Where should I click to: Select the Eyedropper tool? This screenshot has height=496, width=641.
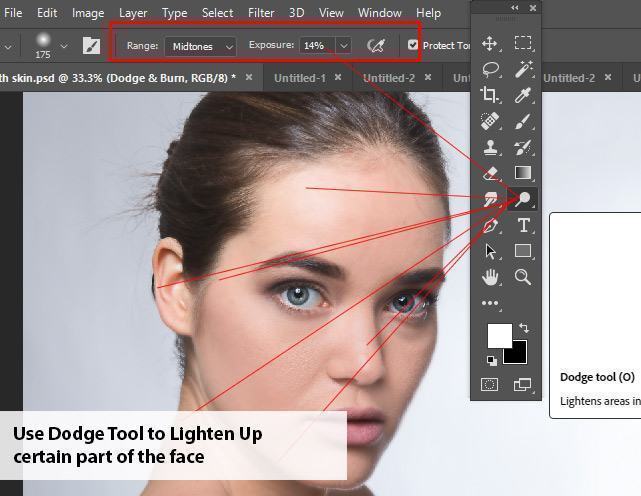pyautogui.click(x=522, y=95)
